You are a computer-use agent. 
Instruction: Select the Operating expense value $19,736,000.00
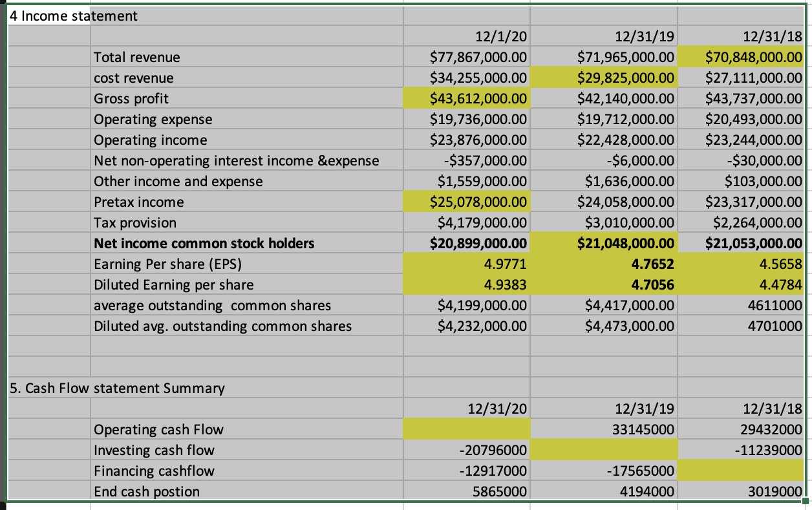coord(465,119)
